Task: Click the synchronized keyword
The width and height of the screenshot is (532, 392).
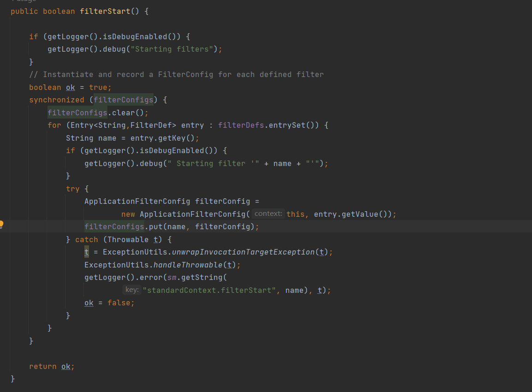Action: tap(57, 100)
